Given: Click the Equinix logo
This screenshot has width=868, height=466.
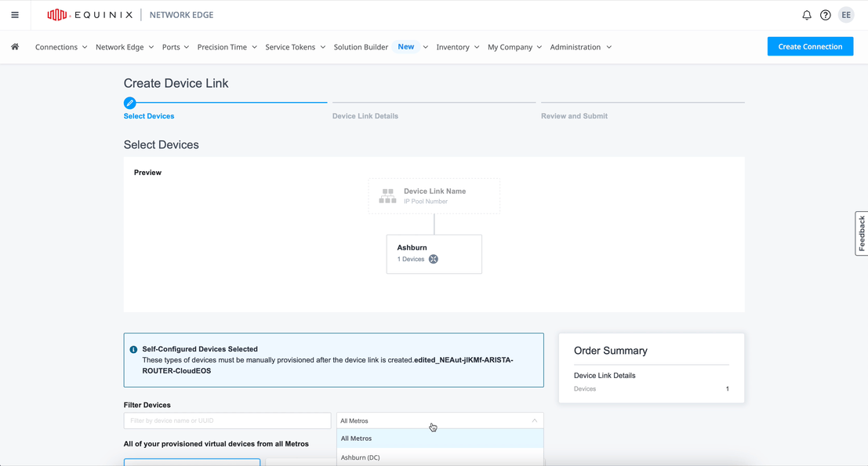Looking at the screenshot, I should pos(90,15).
